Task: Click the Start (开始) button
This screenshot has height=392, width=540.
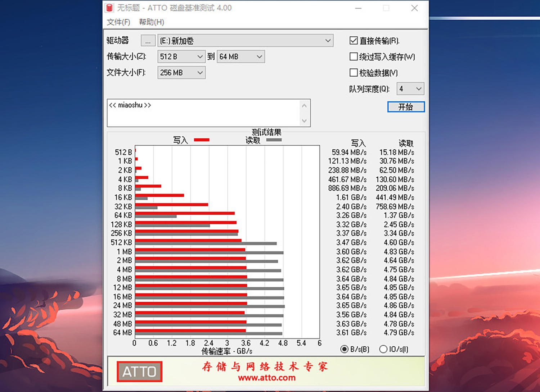Action: point(406,107)
